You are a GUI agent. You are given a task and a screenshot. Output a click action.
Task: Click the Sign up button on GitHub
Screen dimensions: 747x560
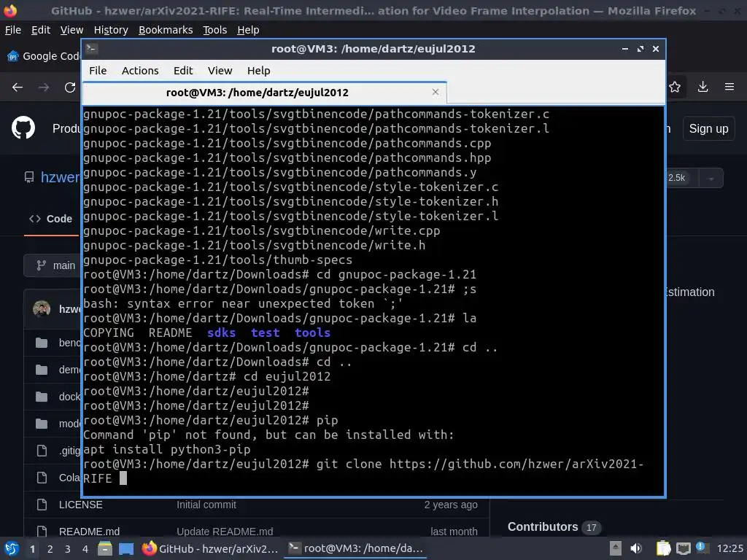(708, 128)
